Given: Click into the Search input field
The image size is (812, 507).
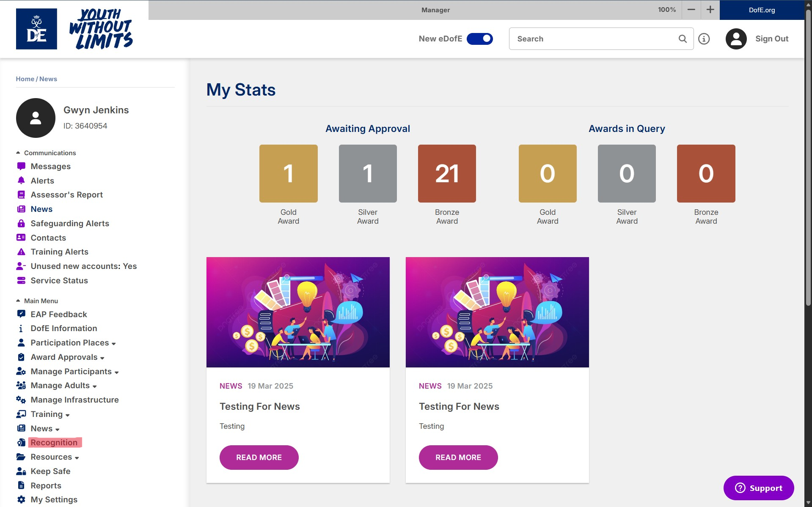Looking at the screenshot, I should pos(592,39).
